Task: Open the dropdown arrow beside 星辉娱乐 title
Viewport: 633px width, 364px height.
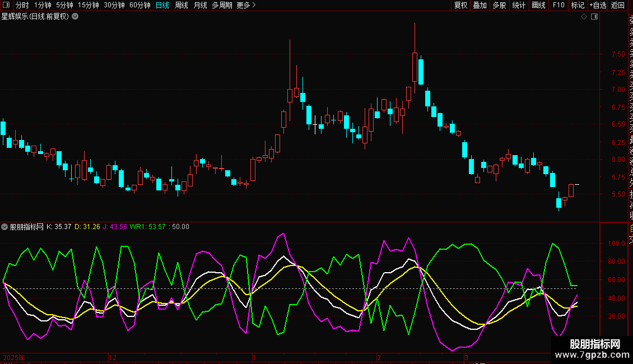Action: pyautogui.click(x=75, y=17)
